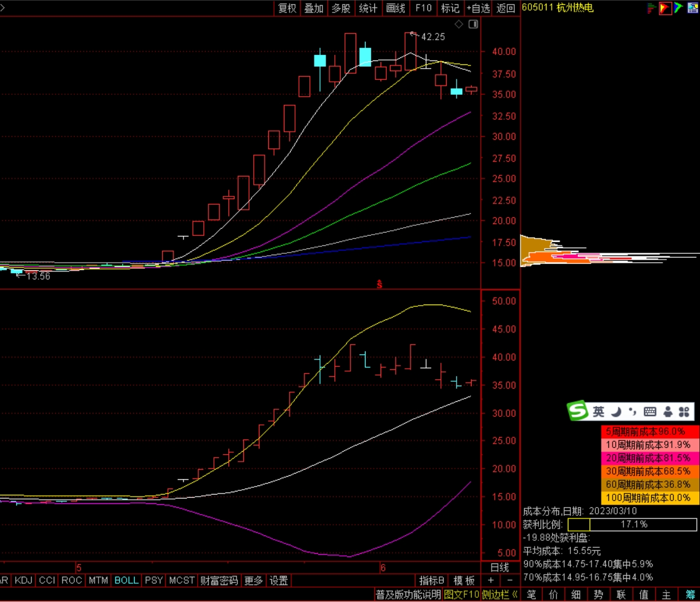Select the red-boxed yellow arrow chip icon
700x602 pixels.
coord(665,8)
